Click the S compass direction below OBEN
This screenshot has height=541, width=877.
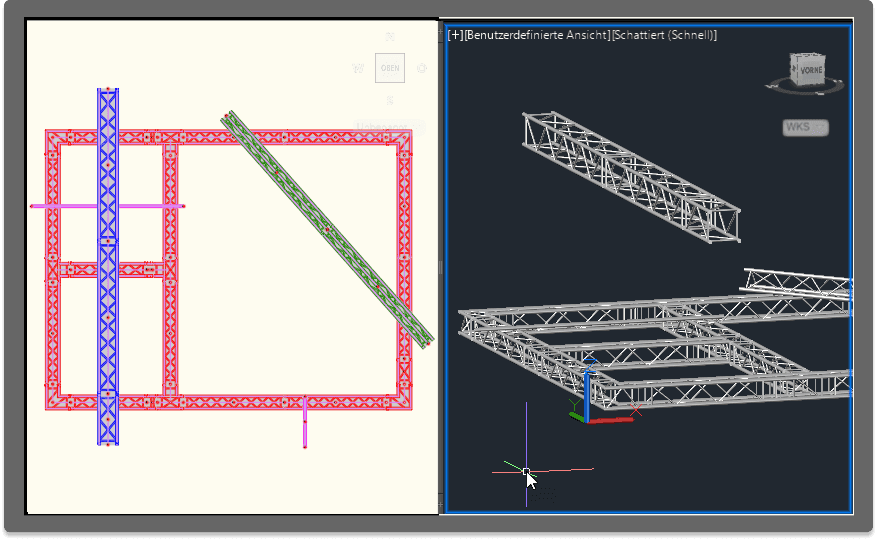[x=390, y=100]
